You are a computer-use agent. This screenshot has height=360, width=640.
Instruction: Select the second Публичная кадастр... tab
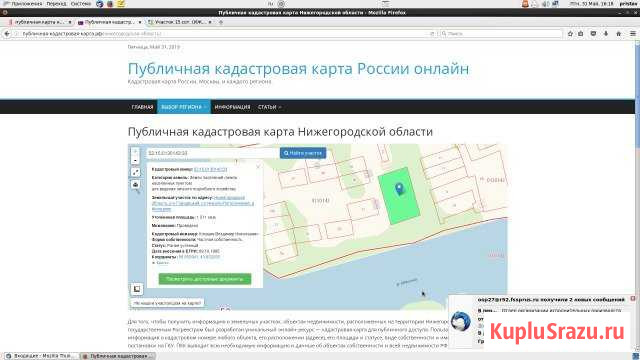(x=109, y=22)
